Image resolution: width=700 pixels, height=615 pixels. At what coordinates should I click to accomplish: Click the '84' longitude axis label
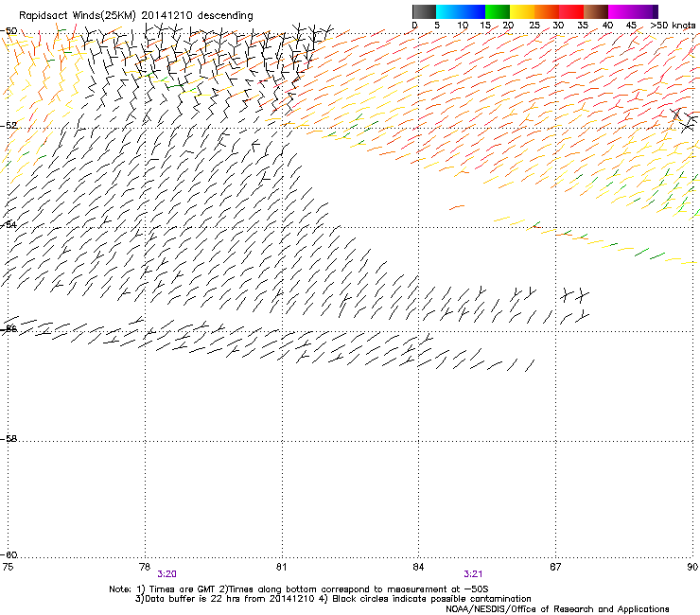click(418, 567)
